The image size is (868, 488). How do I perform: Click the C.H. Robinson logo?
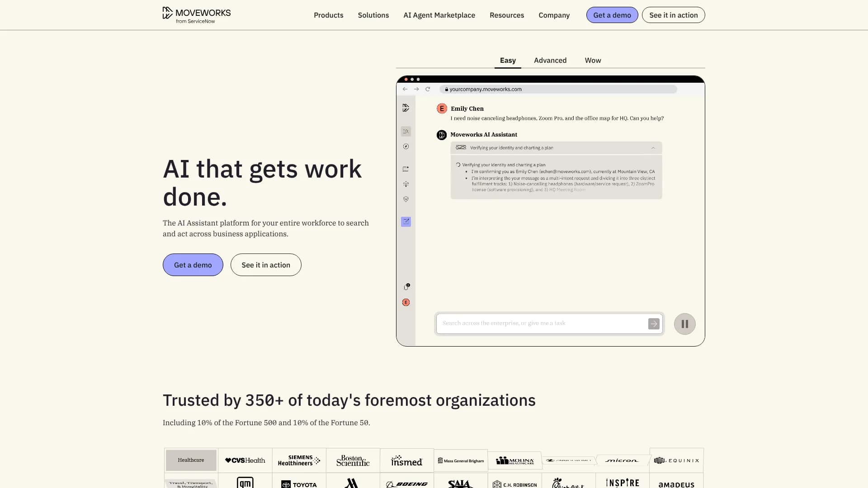tap(515, 484)
